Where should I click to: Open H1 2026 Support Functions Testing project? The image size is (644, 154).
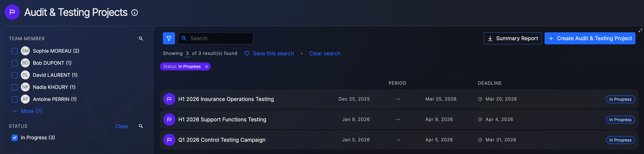tap(222, 119)
